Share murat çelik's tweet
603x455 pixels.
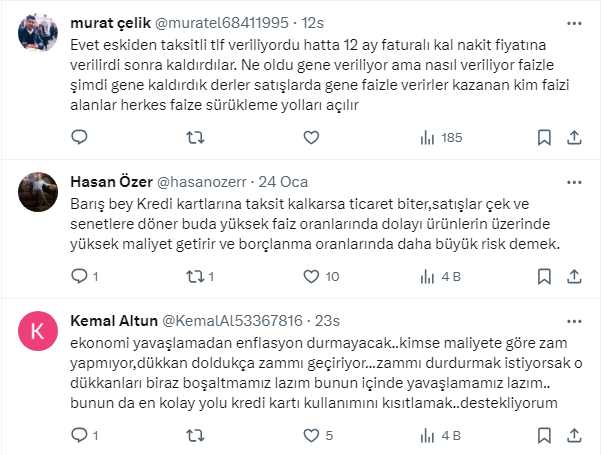click(577, 137)
